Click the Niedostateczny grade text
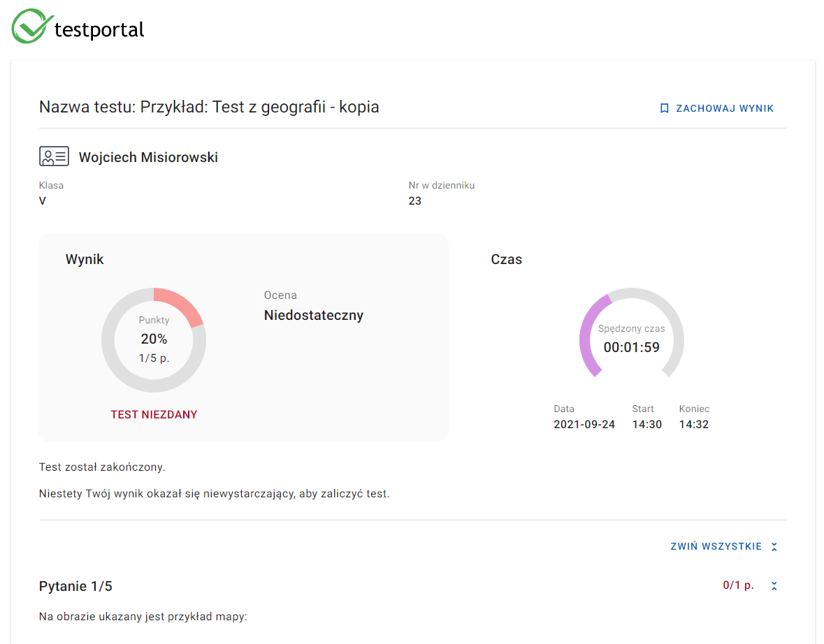Screen dimensions: 824x644 (313, 315)
